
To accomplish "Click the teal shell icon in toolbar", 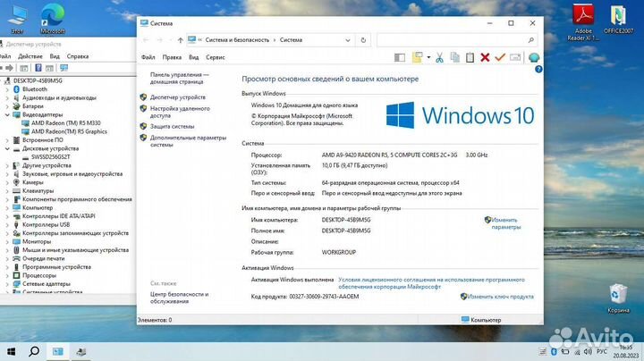I will coord(534,57).
